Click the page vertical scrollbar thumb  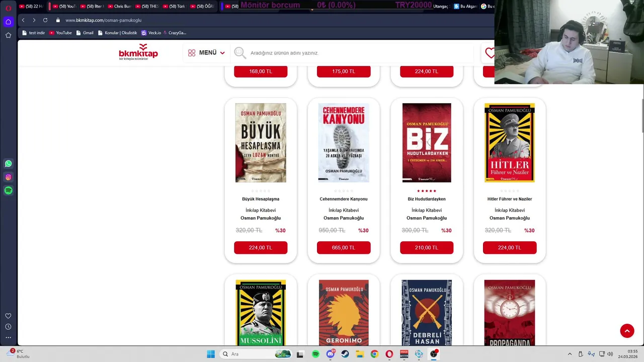[641, 116]
